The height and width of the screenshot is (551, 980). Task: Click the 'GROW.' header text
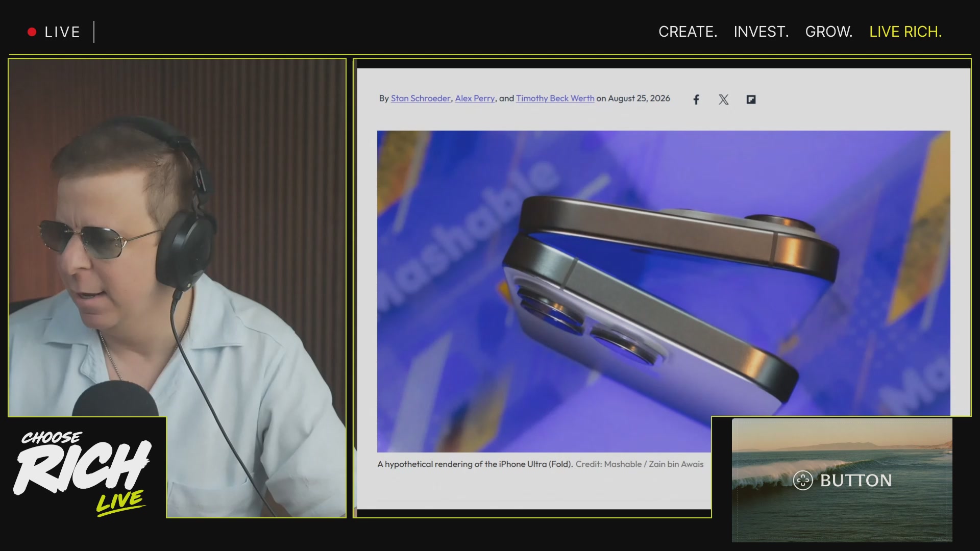(829, 32)
